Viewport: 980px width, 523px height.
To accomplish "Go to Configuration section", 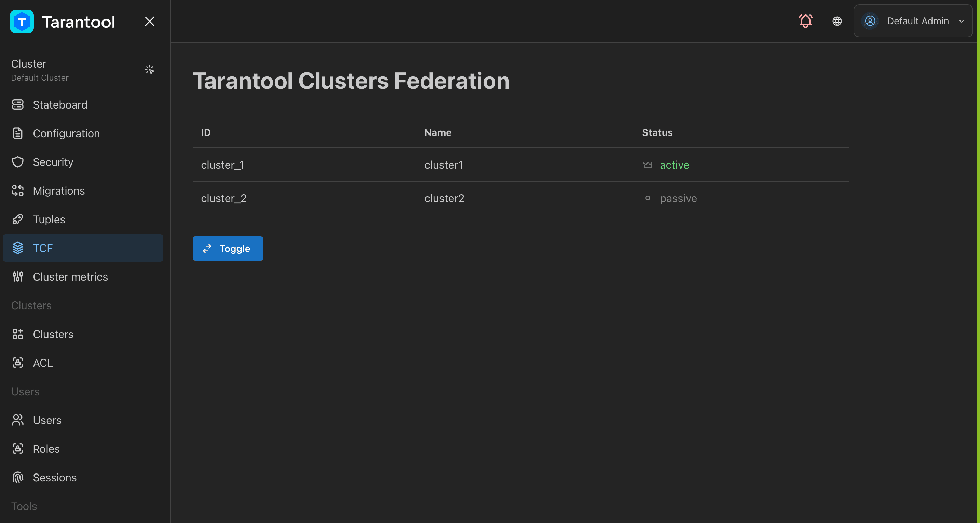I will [x=83, y=133].
